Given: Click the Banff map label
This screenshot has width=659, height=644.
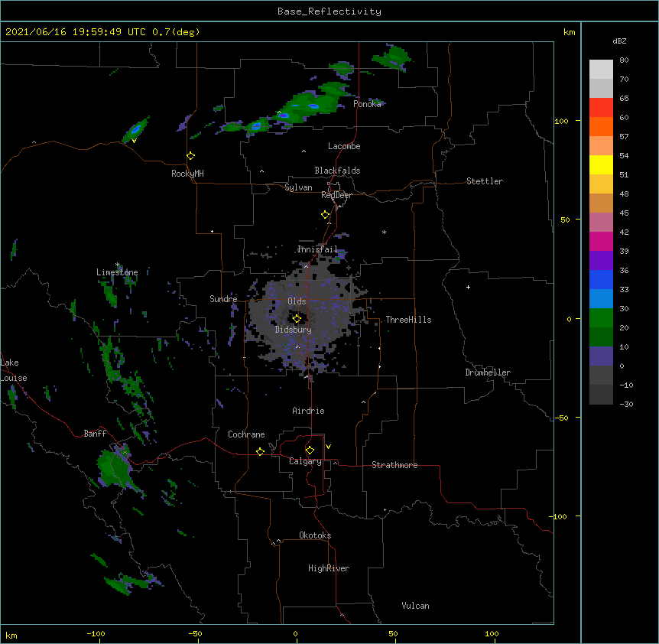Looking at the screenshot, I should [95, 434].
